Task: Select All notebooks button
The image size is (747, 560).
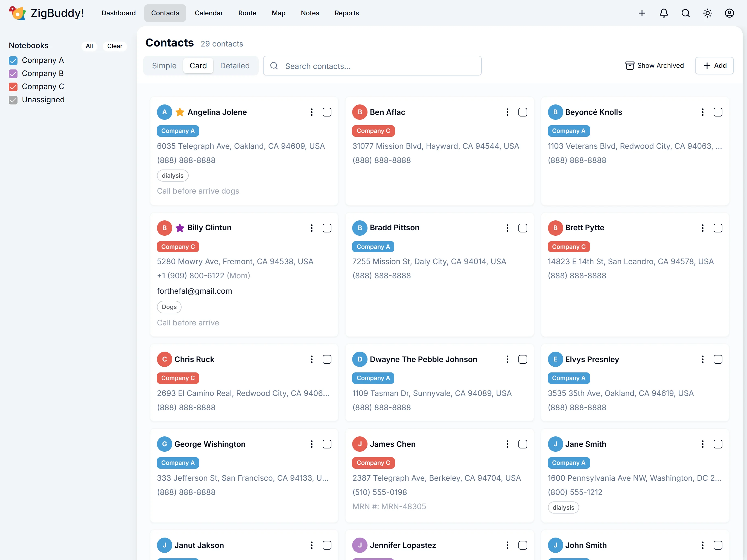Action: tap(89, 46)
